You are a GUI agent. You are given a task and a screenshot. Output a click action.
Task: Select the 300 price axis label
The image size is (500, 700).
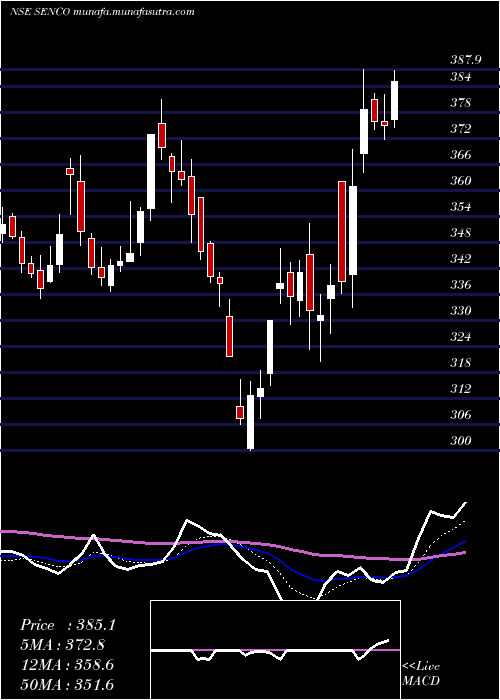click(x=461, y=441)
